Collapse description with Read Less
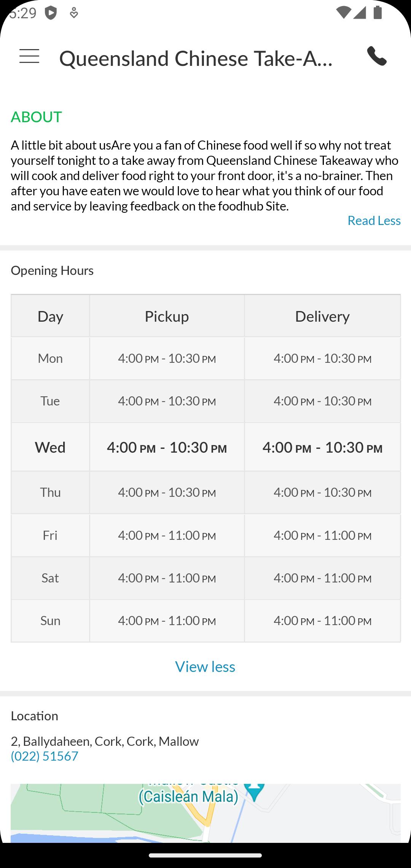The height and width of the screenshot is (868, 411). coord(374,220)
